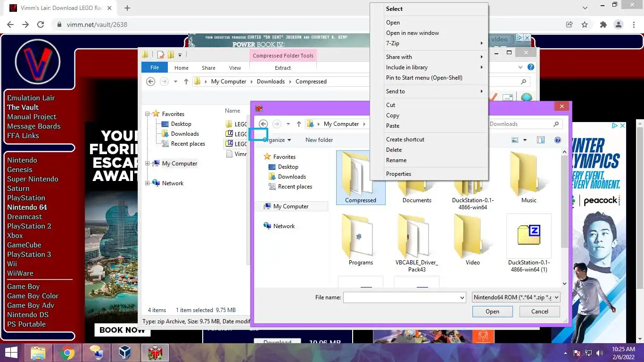Screen dimensions: 644x362
Task: Open Chrome from the taskbar
Action: (x=67, y=353)
